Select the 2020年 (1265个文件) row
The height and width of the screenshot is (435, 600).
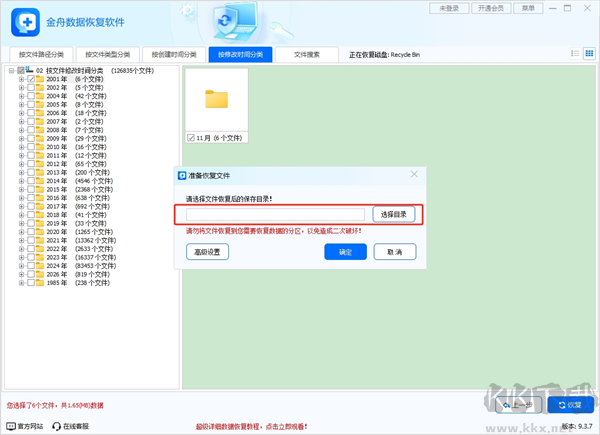tap(79, 232)
